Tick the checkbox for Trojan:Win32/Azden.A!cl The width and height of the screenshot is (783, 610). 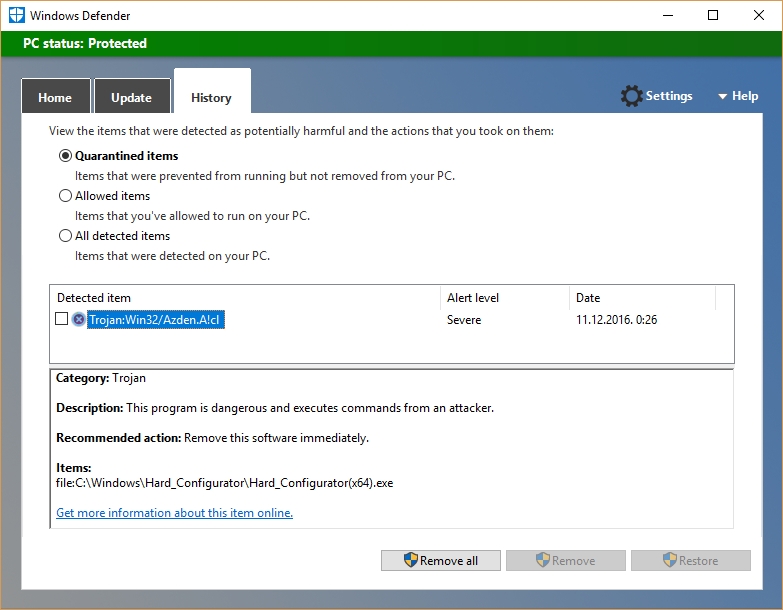pos(62,319)
